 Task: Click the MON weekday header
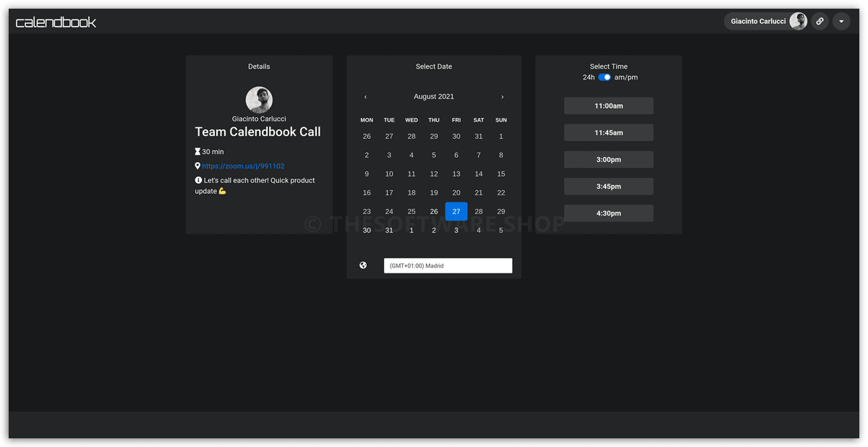coord(367,120)
